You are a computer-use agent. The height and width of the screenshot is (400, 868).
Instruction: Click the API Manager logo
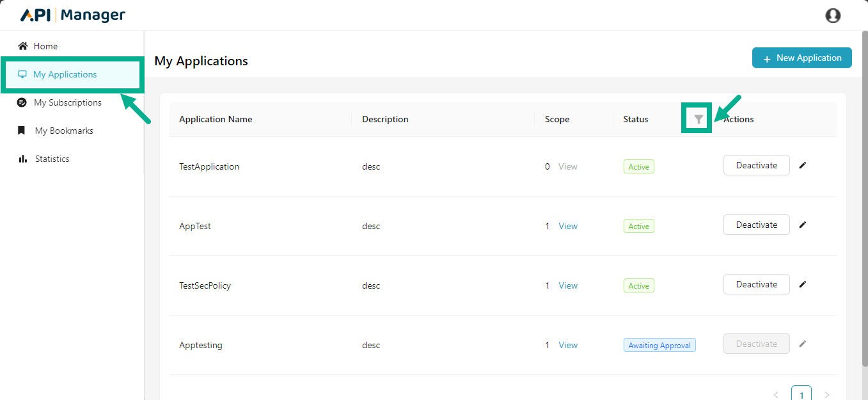click(73, 15)
